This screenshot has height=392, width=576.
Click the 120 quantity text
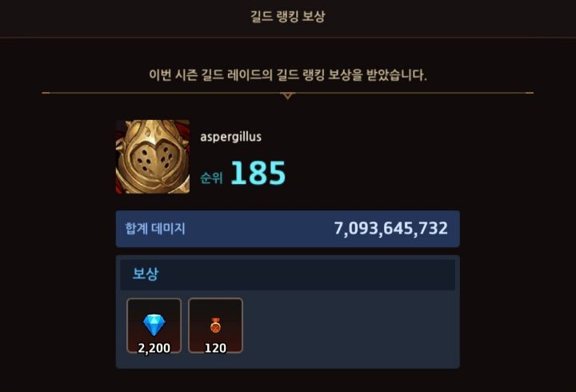[215, 348]
